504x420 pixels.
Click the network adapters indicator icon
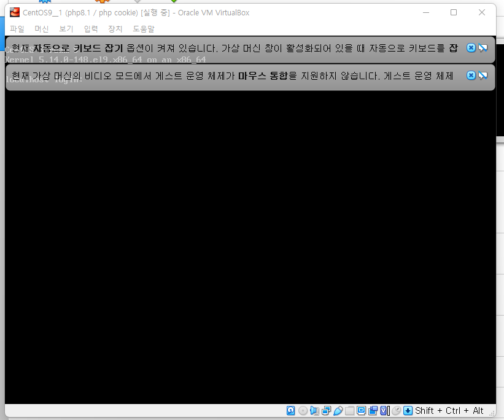pos(326,411)
